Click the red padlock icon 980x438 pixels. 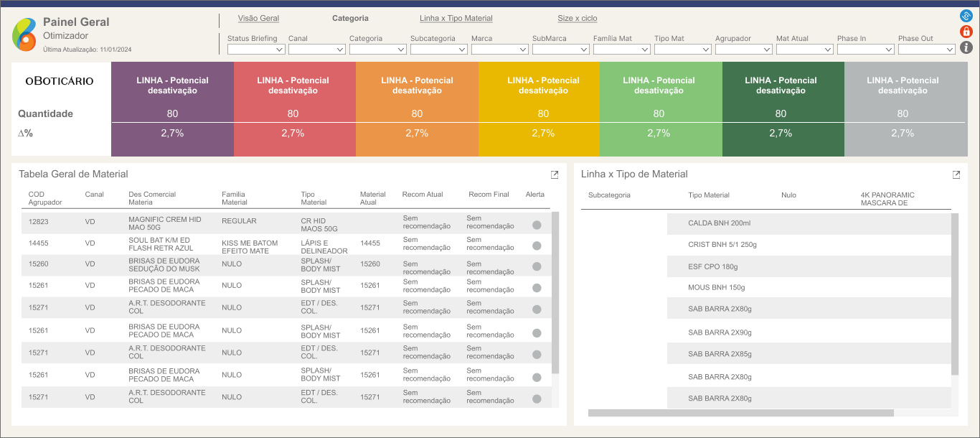point(966,32)
